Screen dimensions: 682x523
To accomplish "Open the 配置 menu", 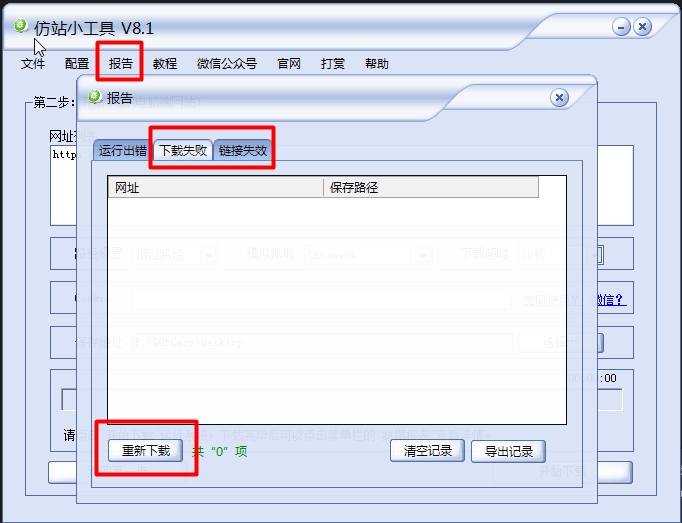I will click(x=77, y=64).
